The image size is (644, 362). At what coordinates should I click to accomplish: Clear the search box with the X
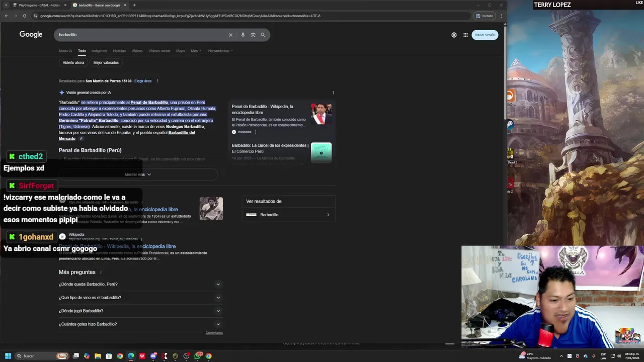(230, 35)
